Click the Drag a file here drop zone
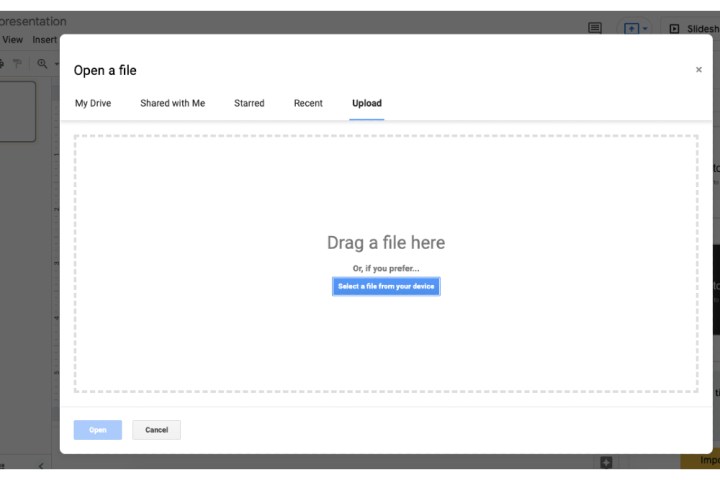The width and height of the screenshot is (720, 480). coord(386,200)
